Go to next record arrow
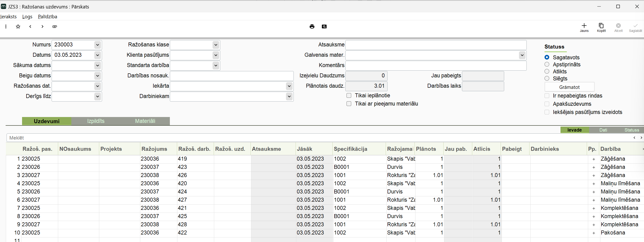Image resolution: width=644 pixels, height=242 pixels. [x=42, y=26]
